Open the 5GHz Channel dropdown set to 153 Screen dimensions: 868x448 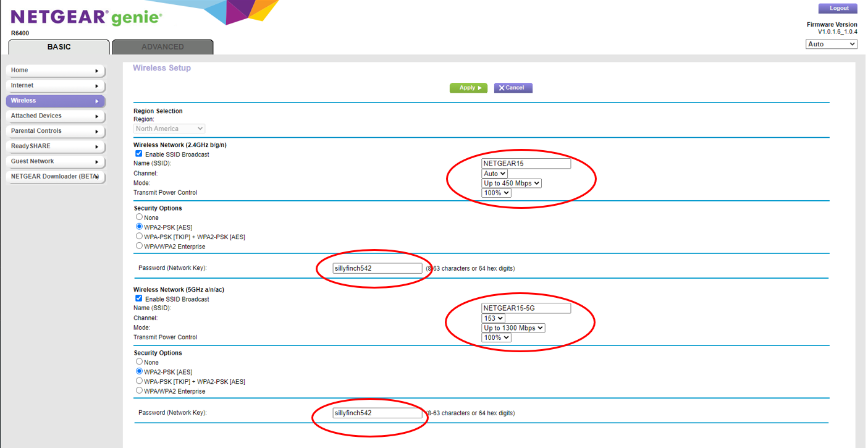tap(493, 318)
